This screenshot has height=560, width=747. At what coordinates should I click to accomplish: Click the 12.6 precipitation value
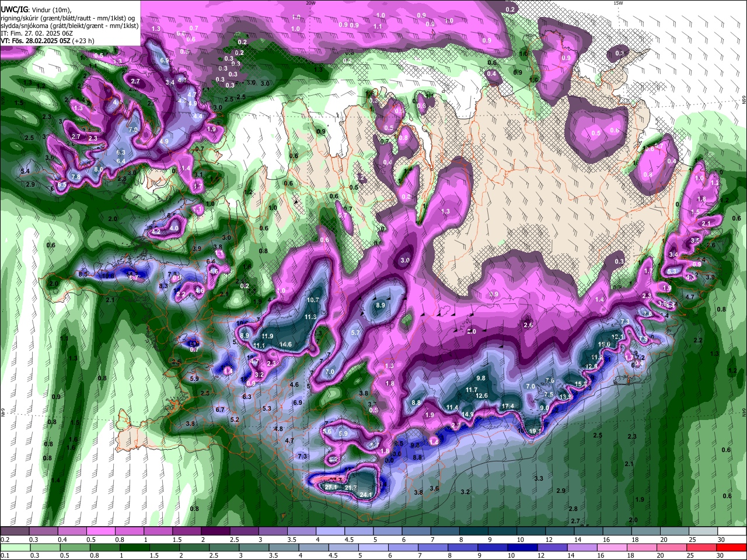[x=481, y=395]
